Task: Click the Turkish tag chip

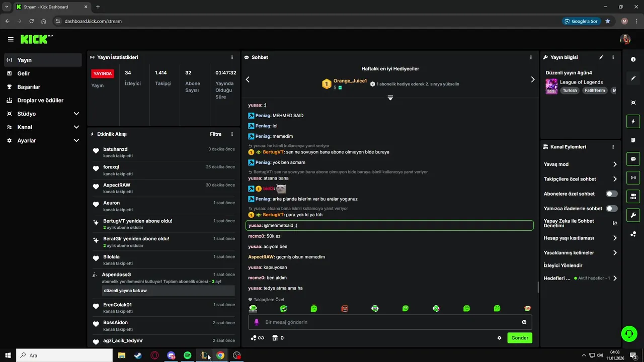Action: (570, 90)
